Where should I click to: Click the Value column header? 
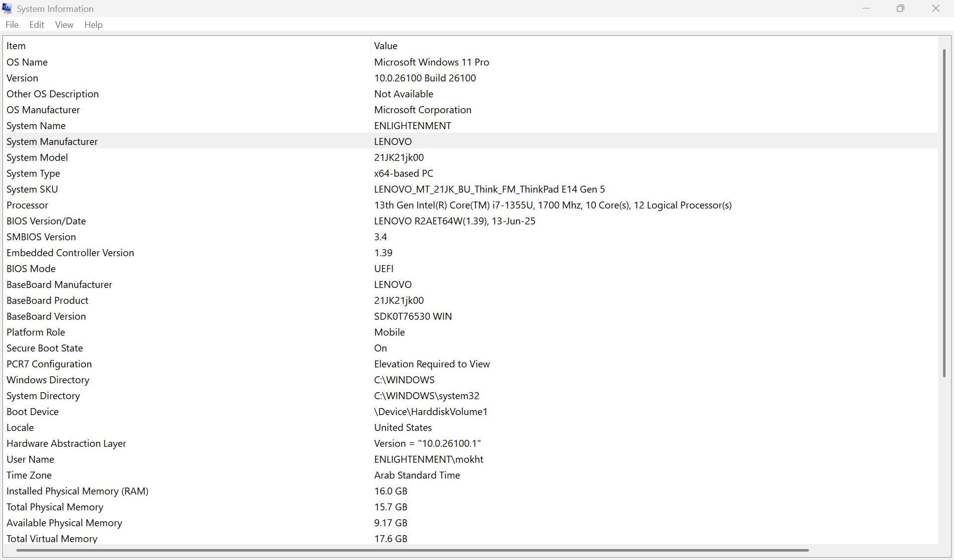point(386,46)
